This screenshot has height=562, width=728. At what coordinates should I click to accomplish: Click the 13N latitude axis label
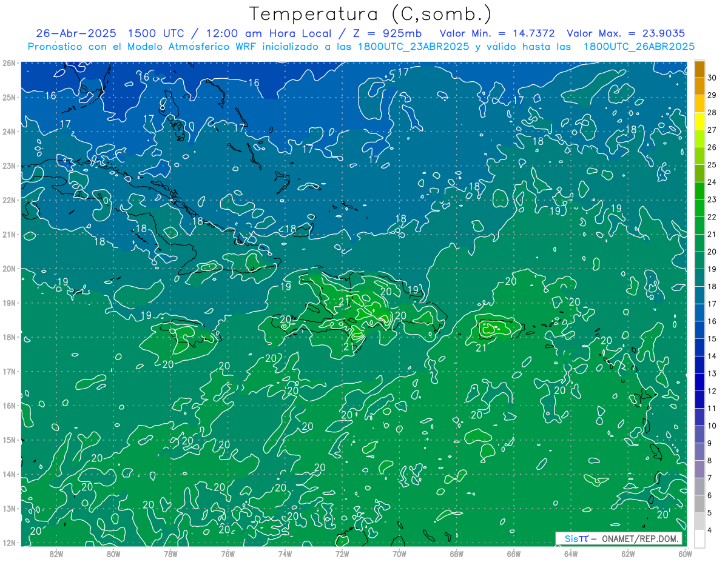(8, 508)
